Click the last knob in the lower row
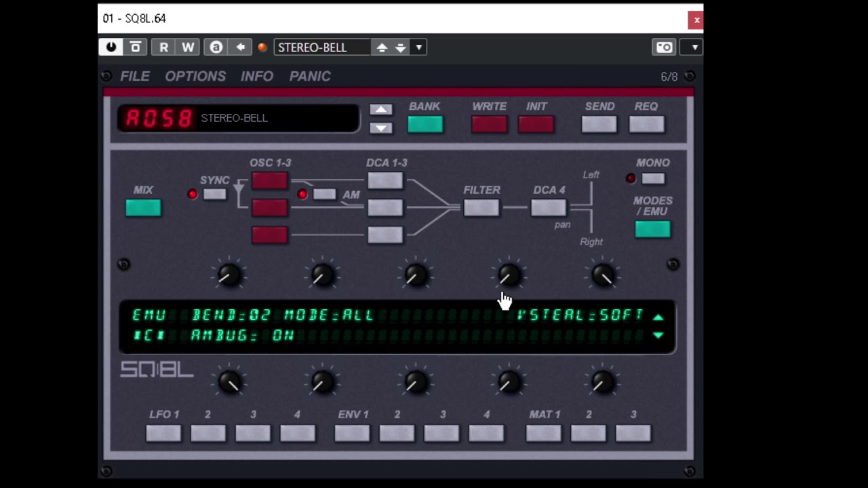The image size is (868, 488). [x=603, y=382]
